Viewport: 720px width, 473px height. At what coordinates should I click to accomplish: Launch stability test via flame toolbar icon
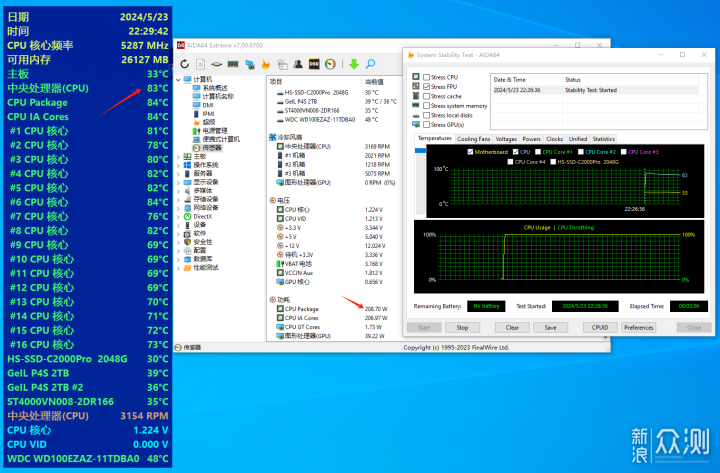point(266,64)
